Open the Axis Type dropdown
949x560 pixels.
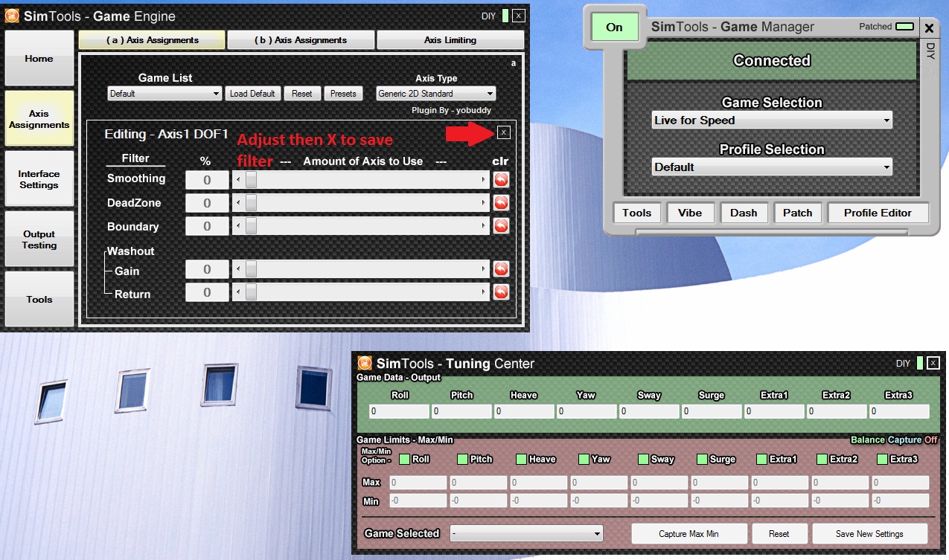(435, 94)
